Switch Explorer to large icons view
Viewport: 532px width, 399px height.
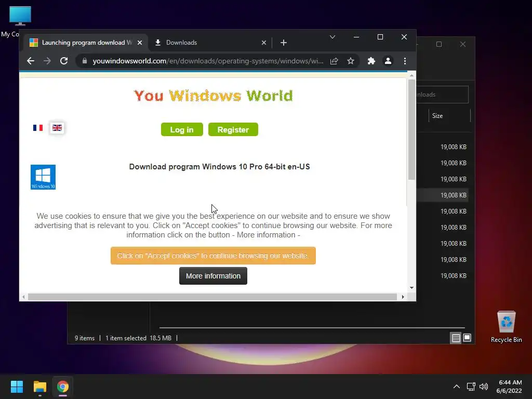click(467, 338)
